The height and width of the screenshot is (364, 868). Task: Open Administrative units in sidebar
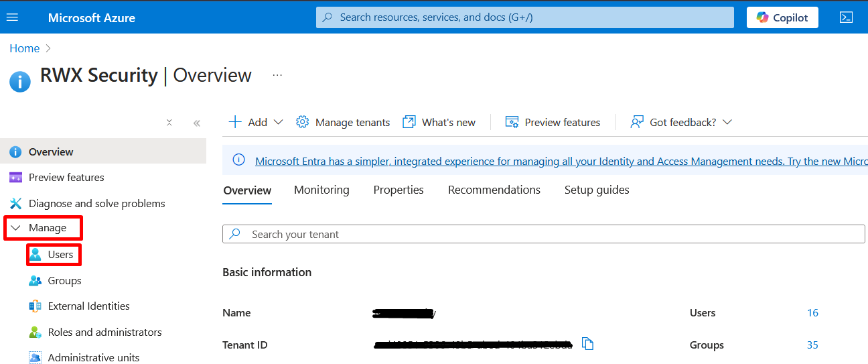click(94, 357)
